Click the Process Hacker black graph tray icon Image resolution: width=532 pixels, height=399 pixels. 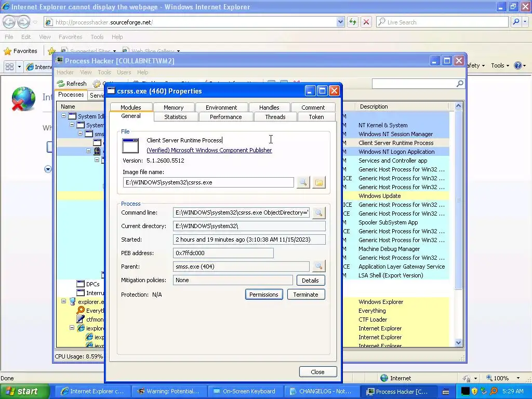pyautogui.click(x=465, y=391)
